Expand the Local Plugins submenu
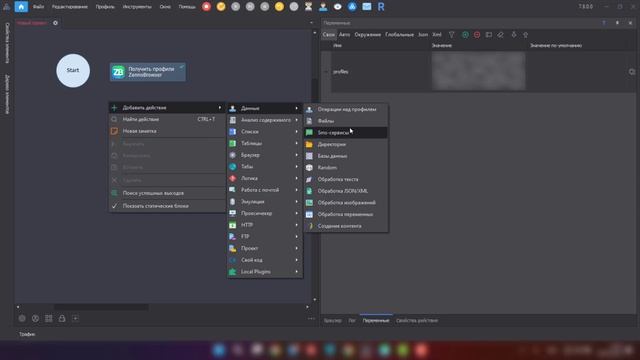The height and width of the screenshot is (360, 640). pos(265,271)
